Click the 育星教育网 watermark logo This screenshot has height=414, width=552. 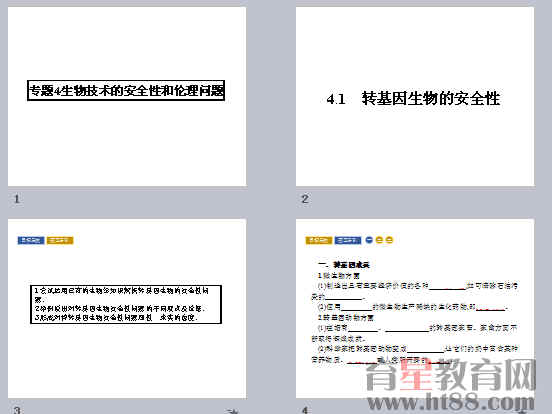point(451,375)
